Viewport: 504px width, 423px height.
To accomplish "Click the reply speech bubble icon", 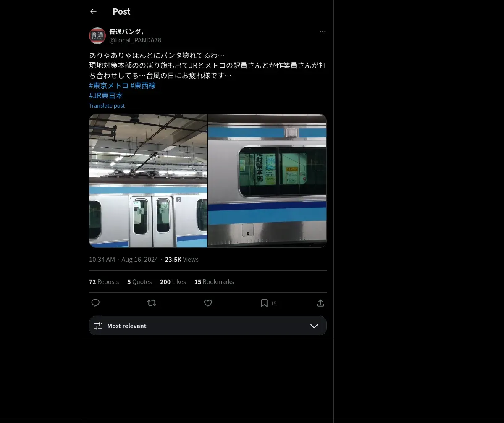I will pos(95,303).
